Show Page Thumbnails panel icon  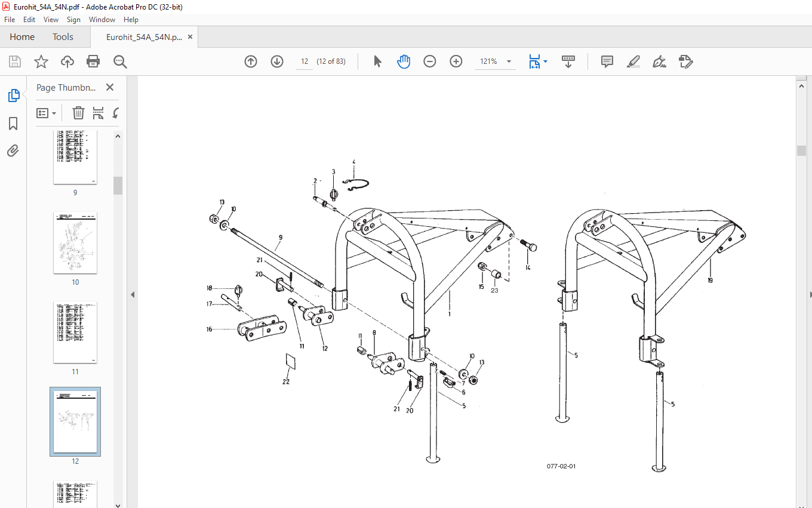pos(13,96)
